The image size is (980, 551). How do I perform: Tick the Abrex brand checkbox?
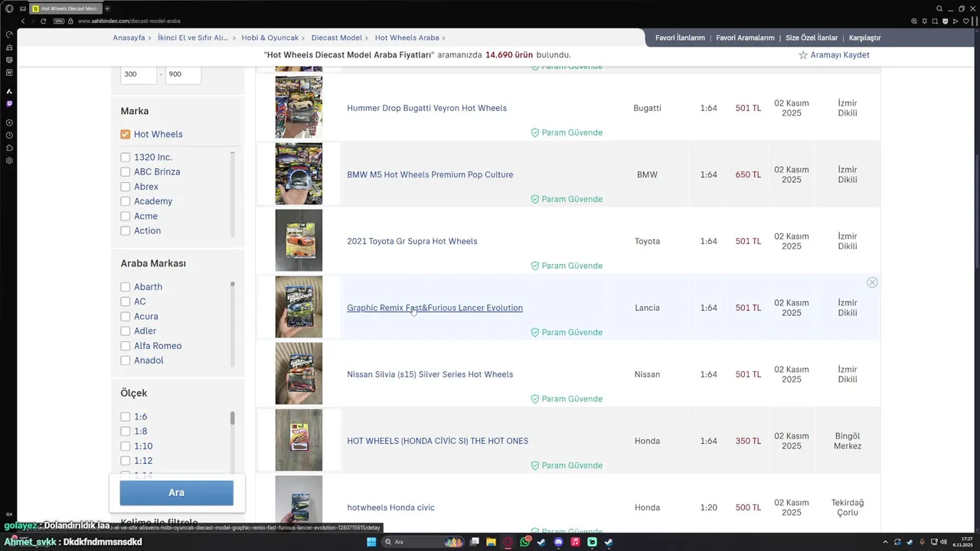click(x=126, y=187)
